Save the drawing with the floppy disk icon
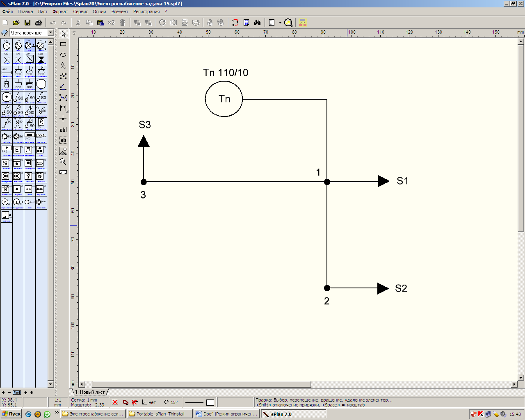This screenshot has height=420, width=525. pos(27,23)
